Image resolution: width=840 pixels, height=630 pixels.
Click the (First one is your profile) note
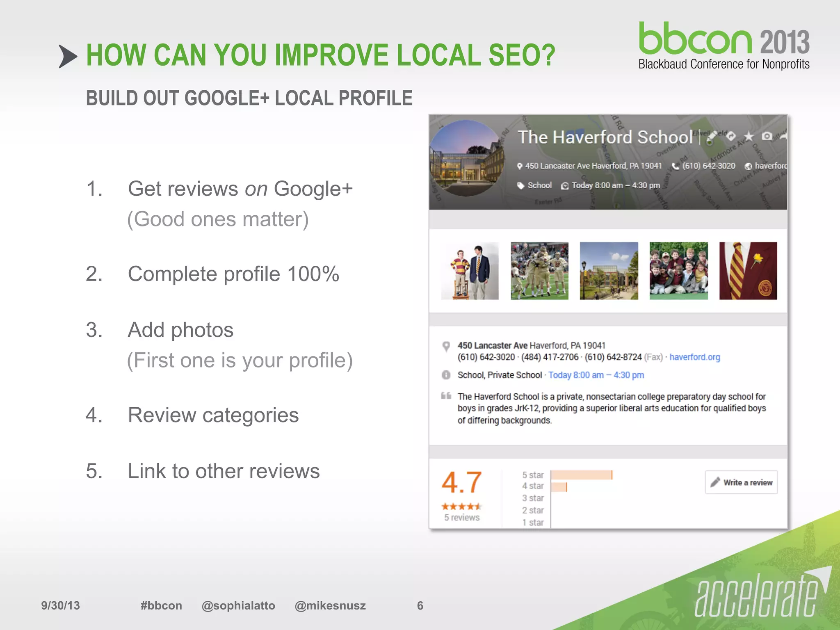pyautogui.click(x=240, y=361)
